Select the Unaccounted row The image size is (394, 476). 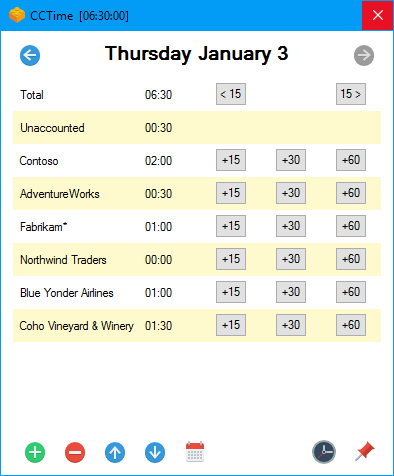pyautogui.click(x=197, y=128)
